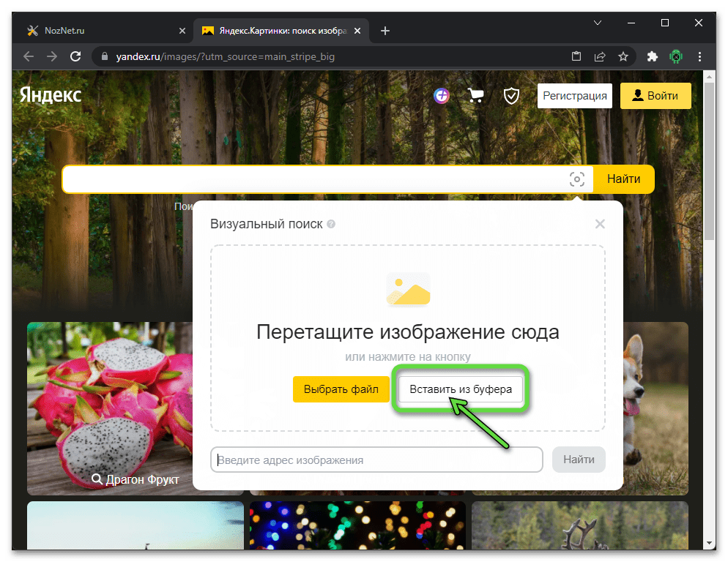Select the Яндекс.Картинки tab
This screenshot has height=562, width=728.
[x=281, y=31]
